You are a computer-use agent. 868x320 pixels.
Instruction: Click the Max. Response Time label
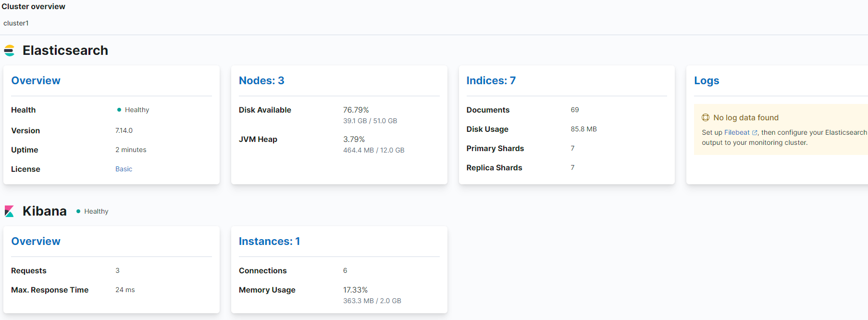coord(50,290)
